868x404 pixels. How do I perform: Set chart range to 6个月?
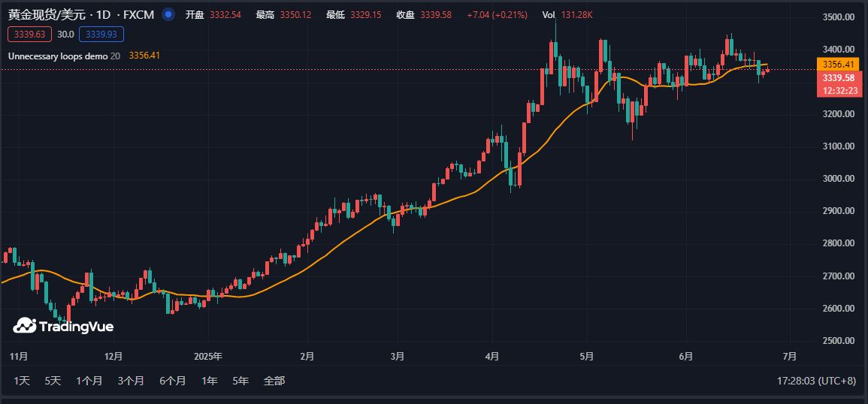pyautogui.click(x=172, y=381)
